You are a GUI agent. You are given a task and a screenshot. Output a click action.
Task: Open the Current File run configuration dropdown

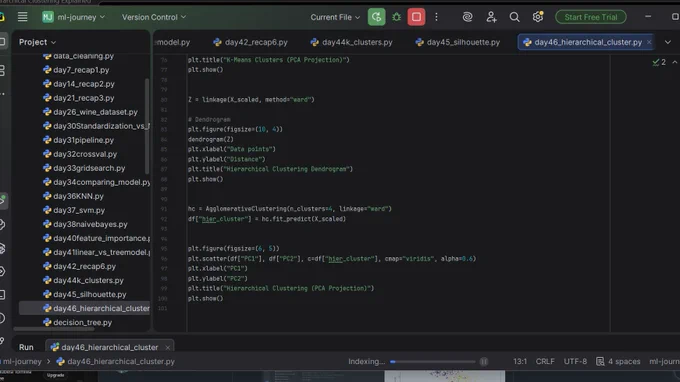pos(335,17)
